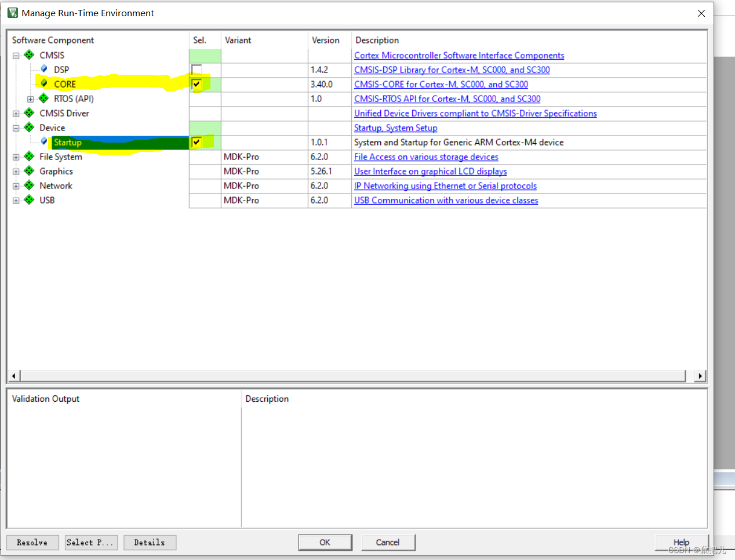
Task: Select the Startup row label
Action: (x=68, y=142)
